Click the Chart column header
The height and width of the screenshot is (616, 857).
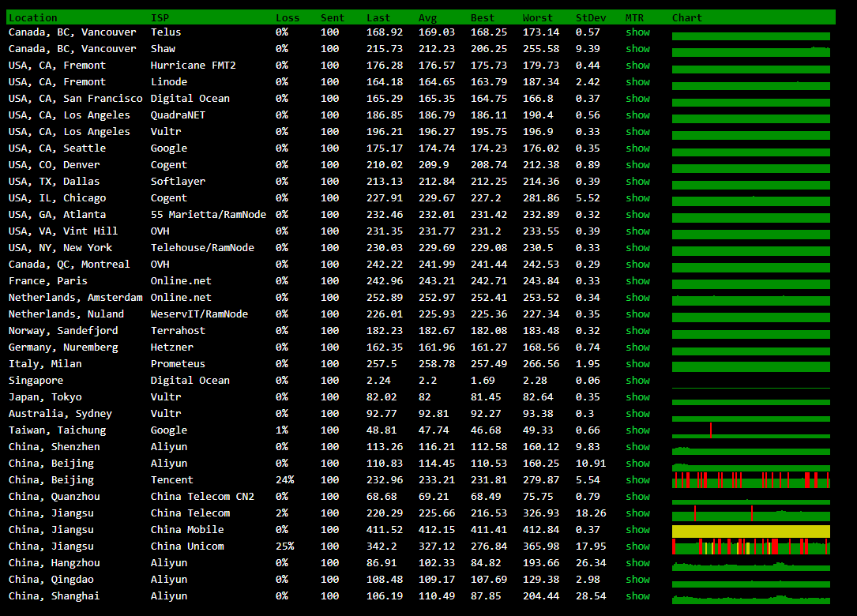tap(687, 17)
